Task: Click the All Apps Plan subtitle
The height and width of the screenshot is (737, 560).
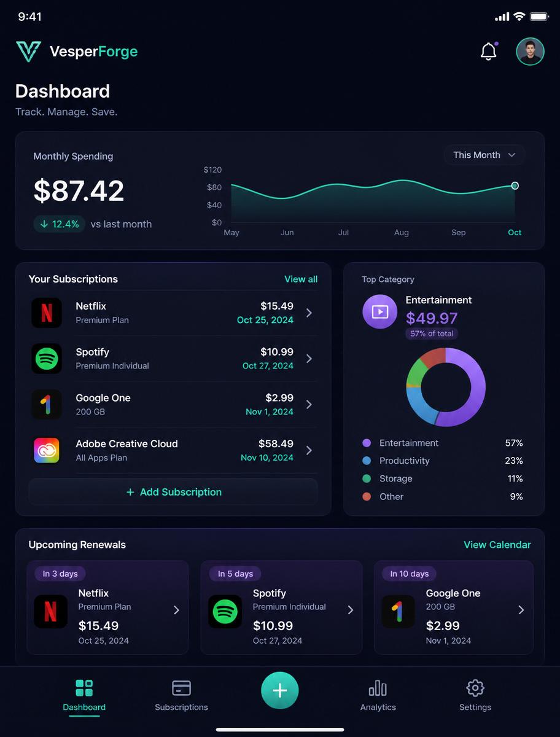Action: tap(101, 458)
